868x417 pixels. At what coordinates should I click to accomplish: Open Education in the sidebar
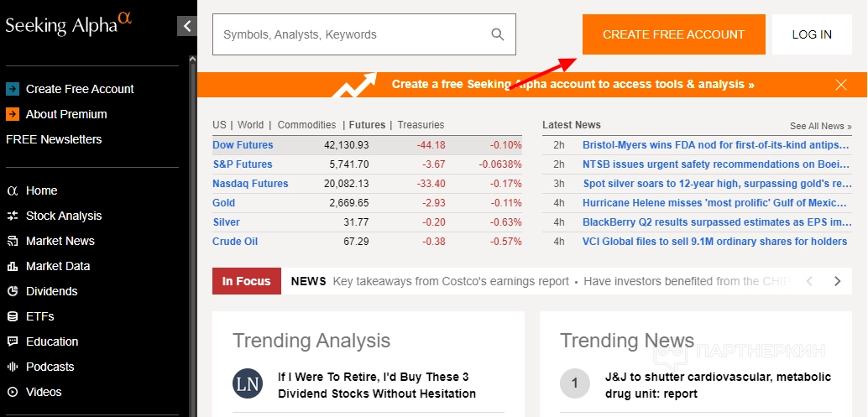52,341
